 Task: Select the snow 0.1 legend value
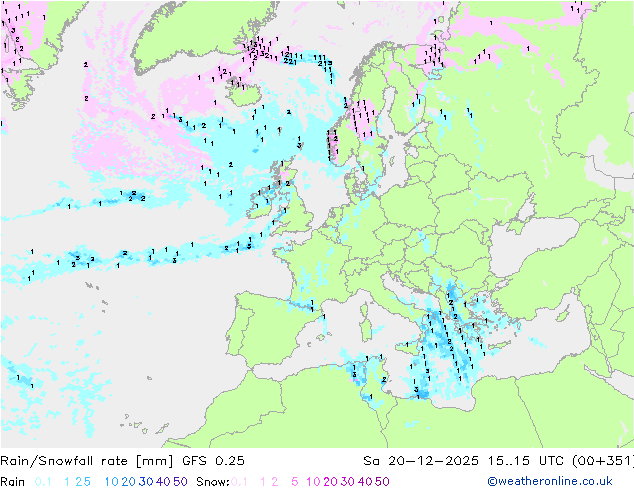pos(239,482)
